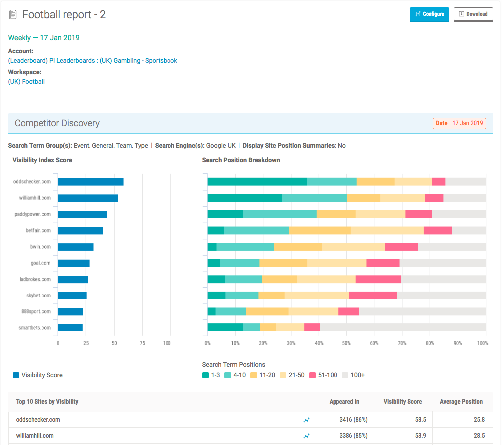Click oddschecker.com's dark teal 1-3 positions segment
This screenshot has width=504, height=445.
pyautogui.click(x=257, y=182)
